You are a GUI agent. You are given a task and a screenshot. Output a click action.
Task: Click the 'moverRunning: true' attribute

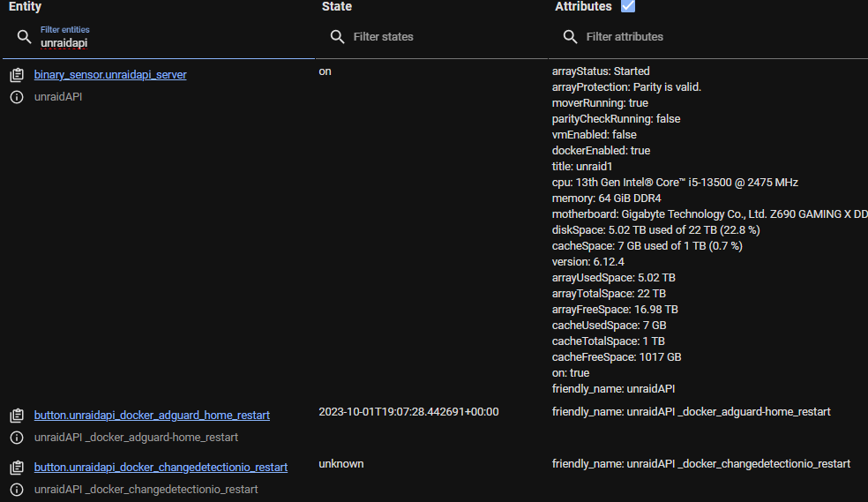[x=600, y=103]
